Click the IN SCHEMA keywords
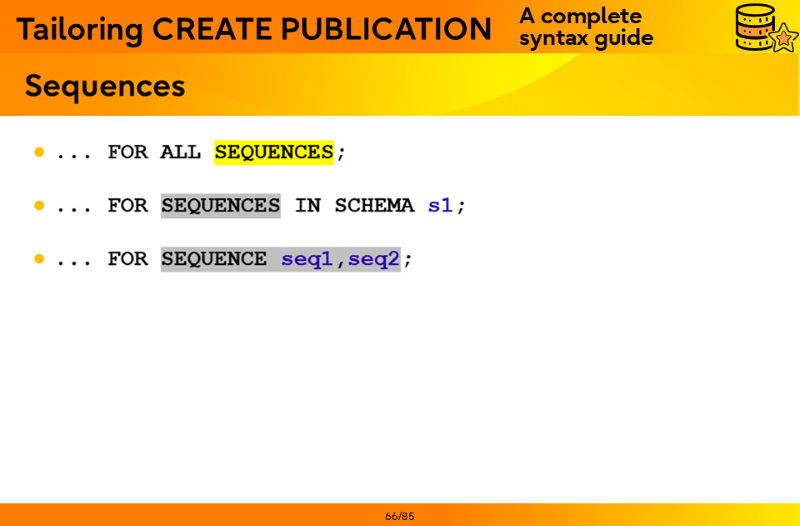The image size is (800, 526). tap(354, 205)
